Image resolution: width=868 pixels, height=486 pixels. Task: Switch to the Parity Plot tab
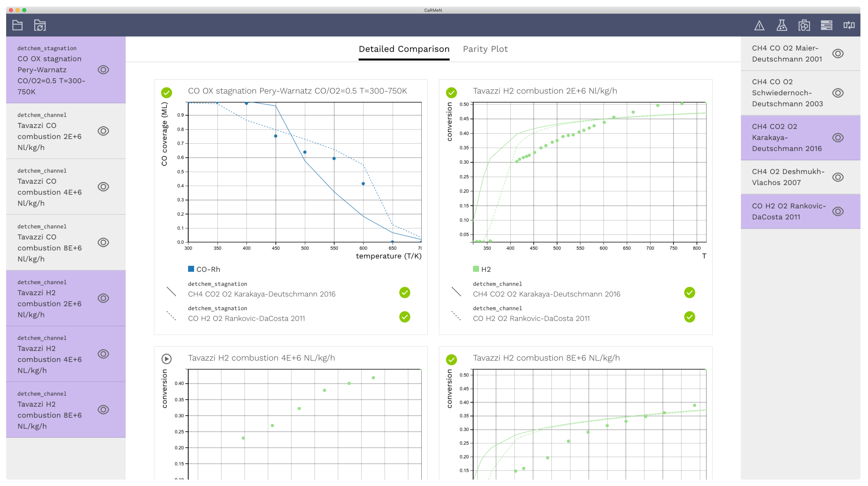(x=485, y=49)
